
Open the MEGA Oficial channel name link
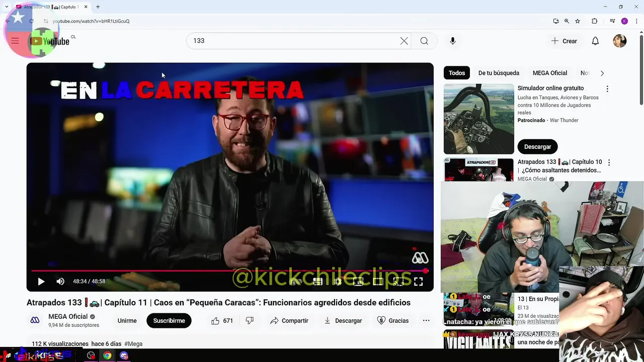[x=68, y=317]
